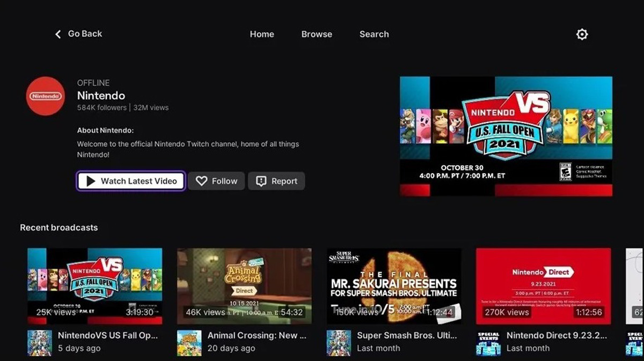Click game icon beside Super Smash Bros. Ultimate title
This screenshot has height=361, width=644.
click(339, 343)
